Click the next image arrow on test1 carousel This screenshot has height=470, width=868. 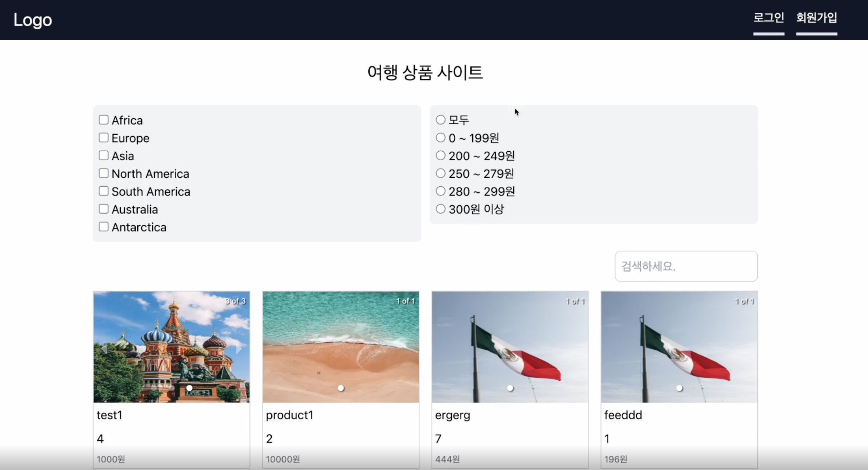pos(239,349)
